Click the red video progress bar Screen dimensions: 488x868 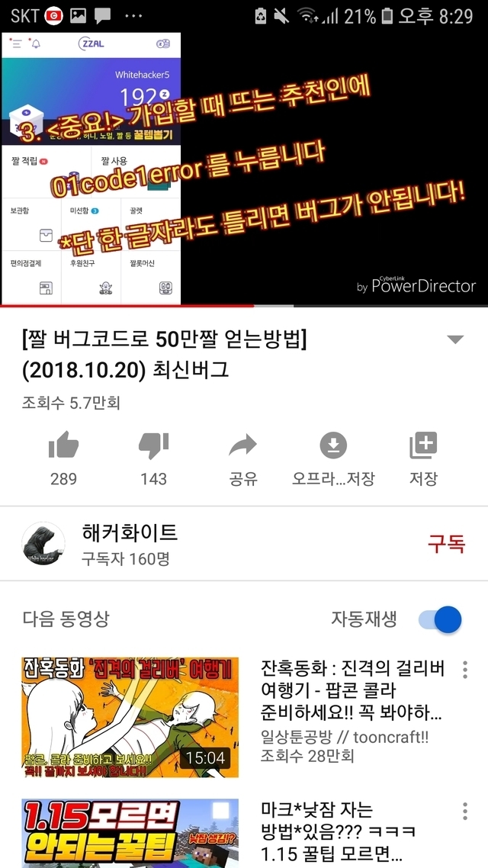tap(127, 306)
